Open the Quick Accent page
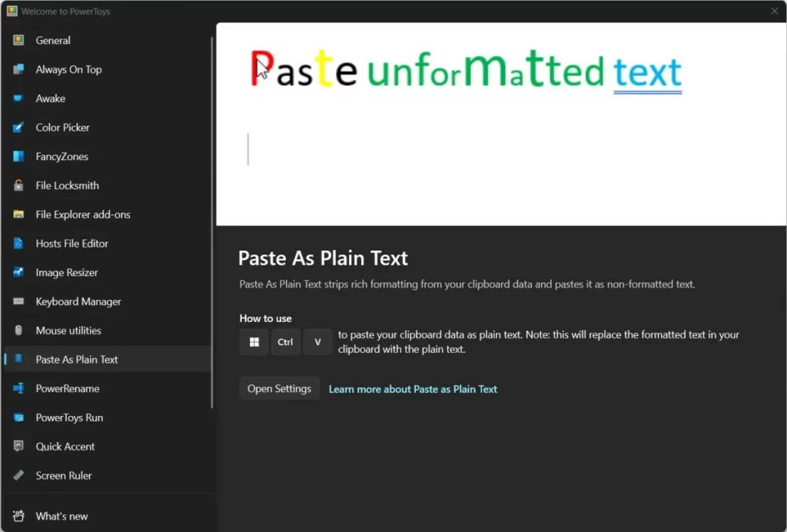Image resolution: width=787 pixels, height=532 pixels. [x=65, y=447]
